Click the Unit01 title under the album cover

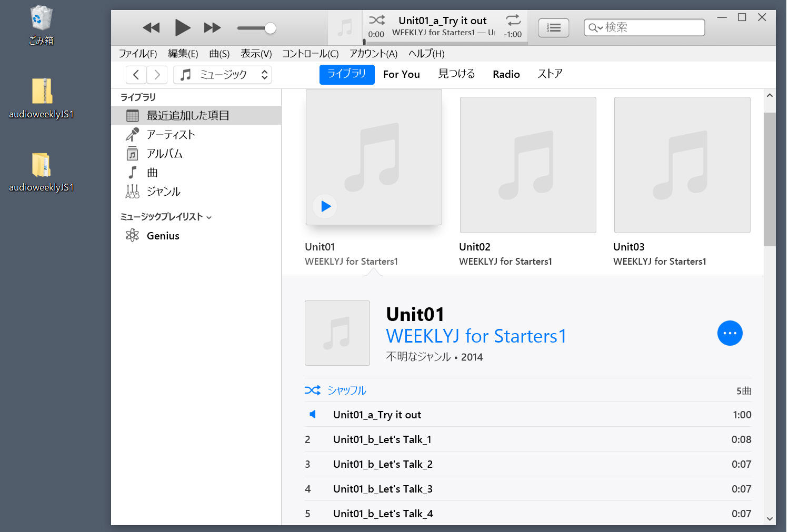point(320,247)
